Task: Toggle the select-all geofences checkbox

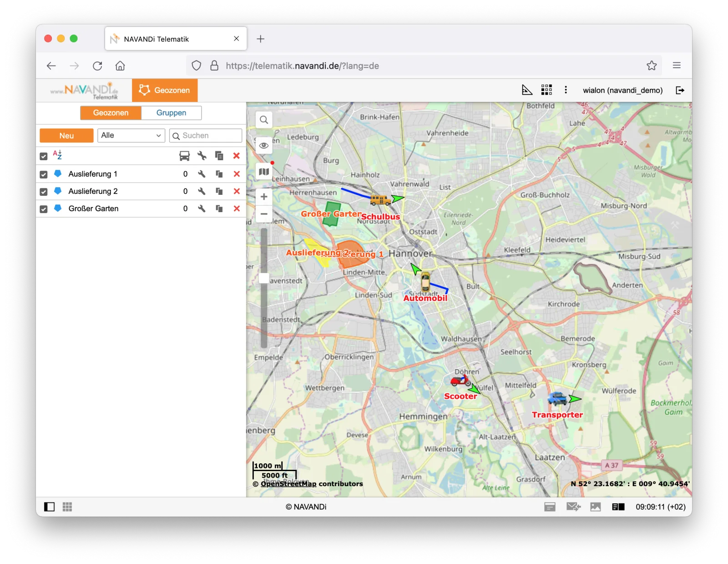Action: 44,156
